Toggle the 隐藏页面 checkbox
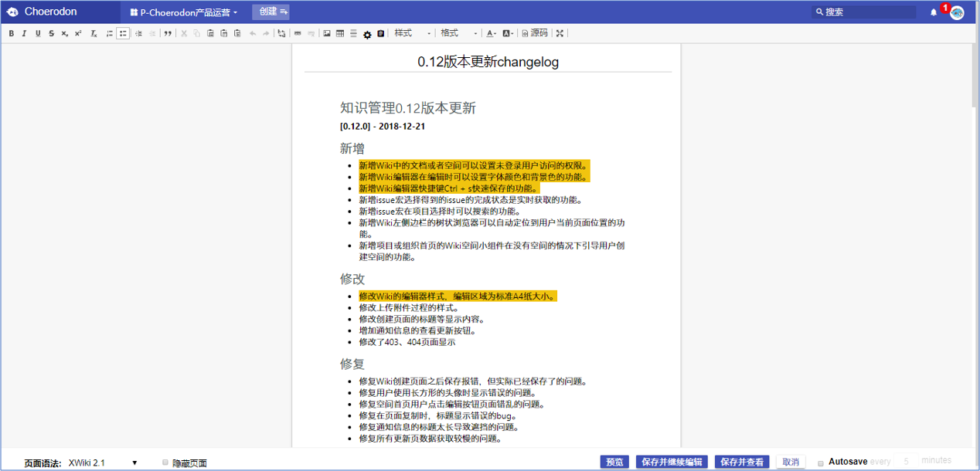Viewport: 980px width, 471px height. coord(165,463)
